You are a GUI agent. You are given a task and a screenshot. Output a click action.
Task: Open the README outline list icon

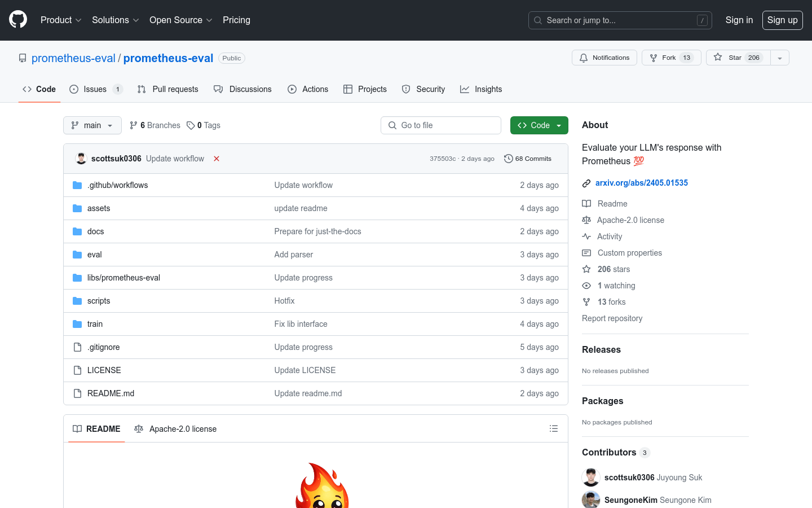(x=554, y=429)
